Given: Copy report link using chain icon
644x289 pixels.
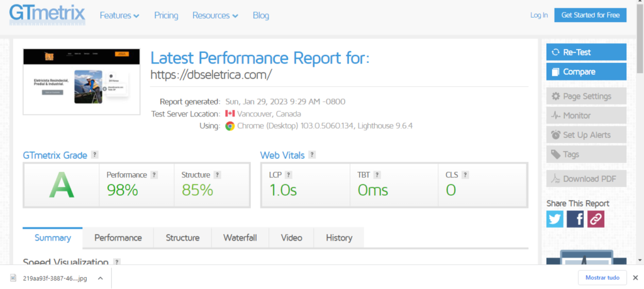Looking at the screenshot, I should tap(595, 218).
